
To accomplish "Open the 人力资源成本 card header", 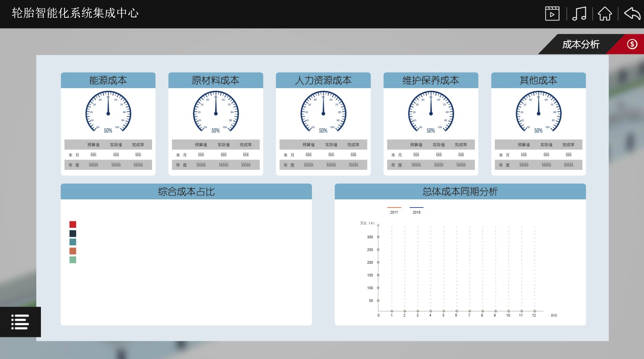I will (323, 80).
